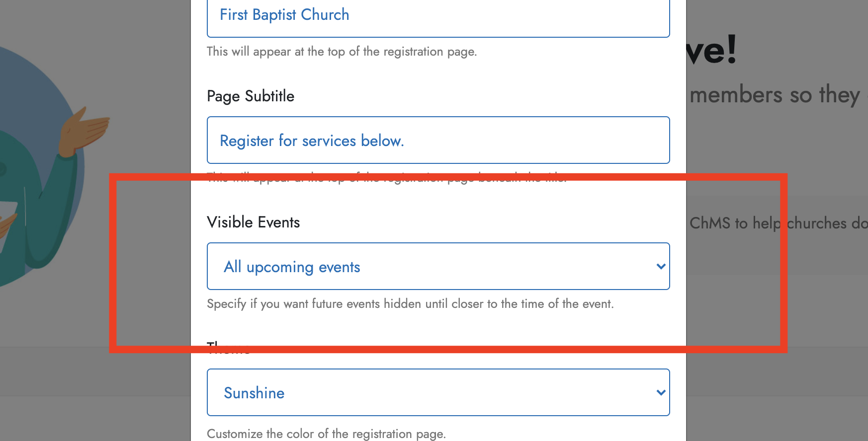This screenshot has height=441, width=868.
Task: Click the 'members so they' background text
Action: click(775, 95)
